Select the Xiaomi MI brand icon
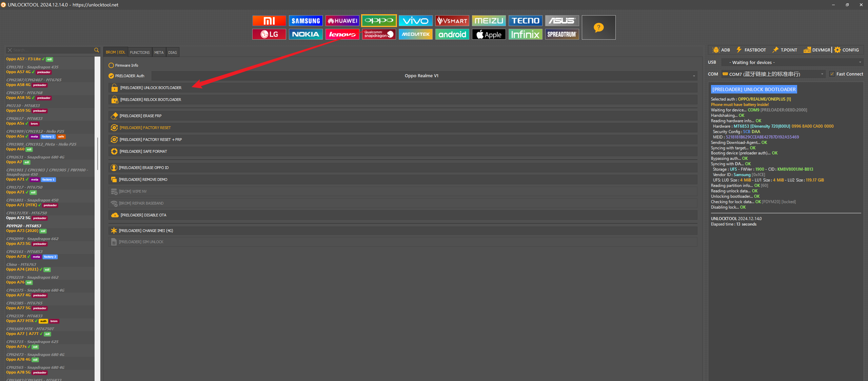The height and width of the screenshot is (381, 868). pyautogui.click(x=269, y=21)
